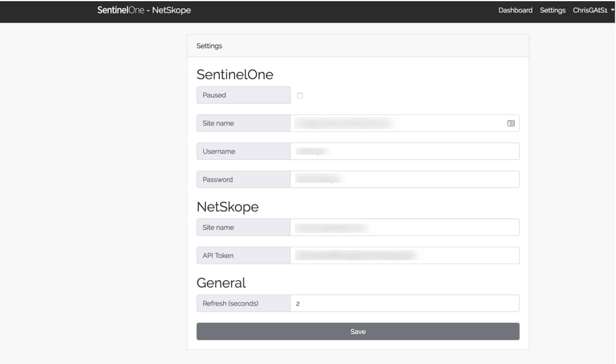This screenshot has height=364, width=616.
Task: Click the NetSkope section heading
Action: pos(227,207)
